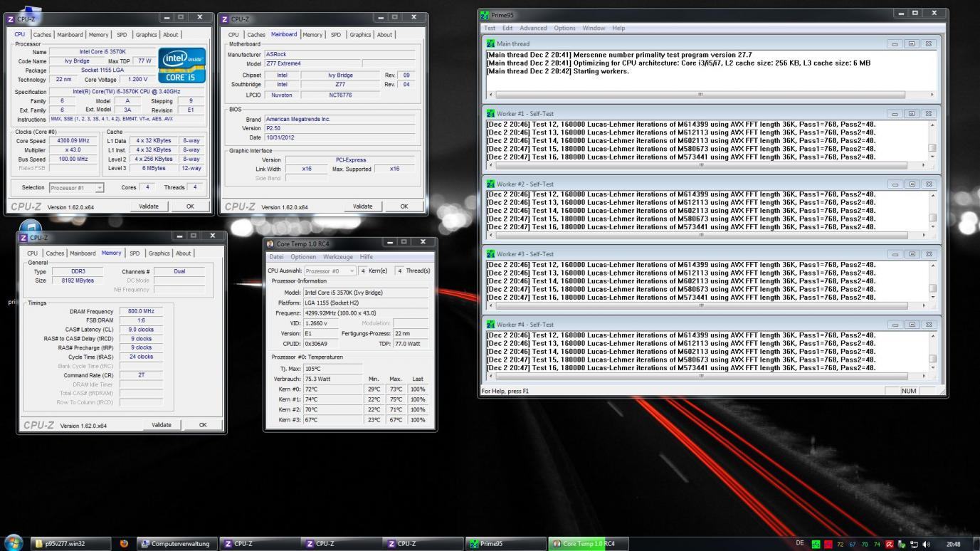Open Optionen menu in Core Temp
Viewport: 980px width, 551px height.
point(303,257)
